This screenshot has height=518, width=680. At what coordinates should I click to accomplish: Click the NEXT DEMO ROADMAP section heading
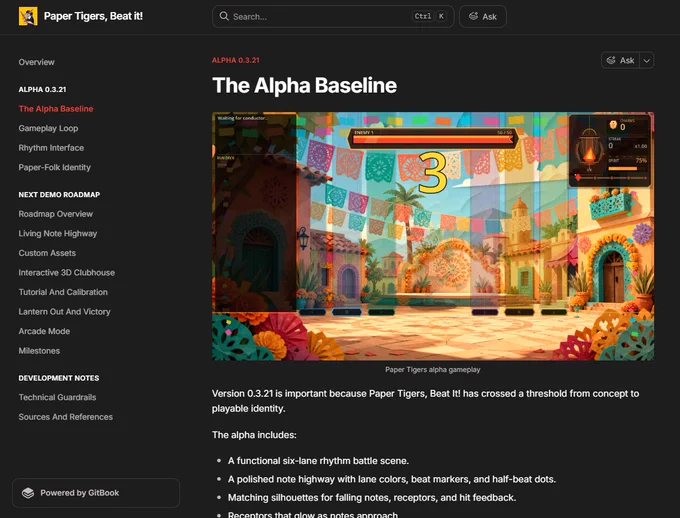[x=59, y=195]
